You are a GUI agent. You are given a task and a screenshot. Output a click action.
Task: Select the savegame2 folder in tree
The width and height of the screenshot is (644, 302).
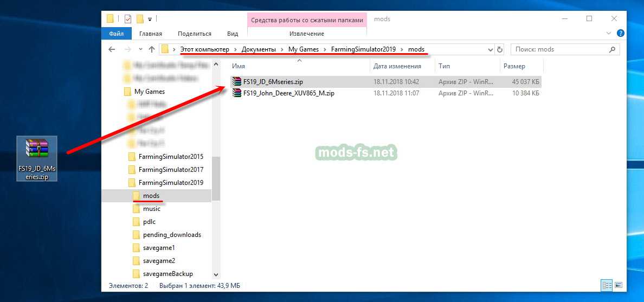(x=159, y=261)
